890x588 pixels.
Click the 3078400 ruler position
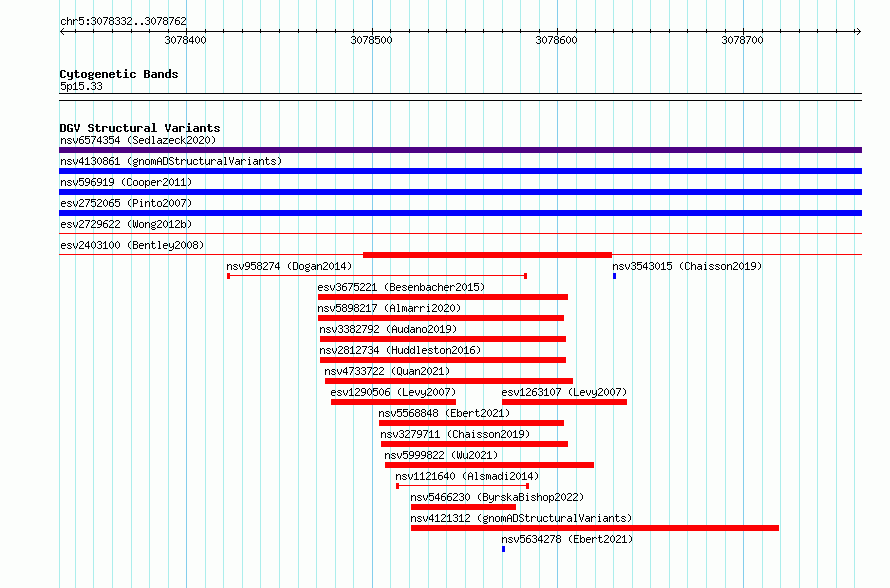186,40
